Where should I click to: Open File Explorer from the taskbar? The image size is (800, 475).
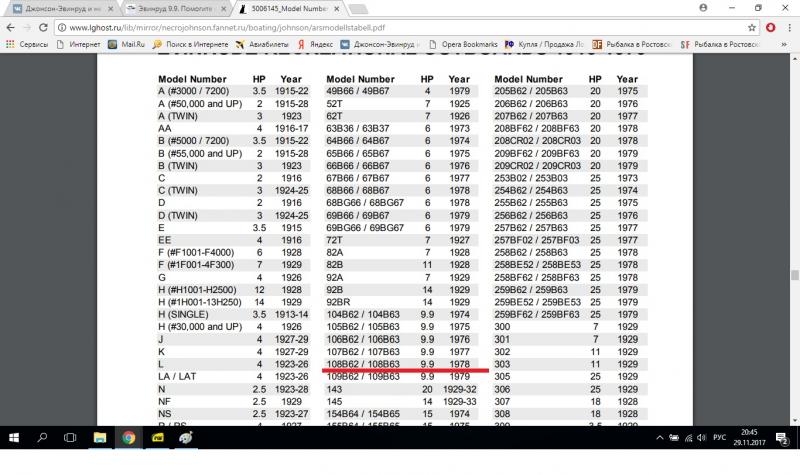102,437
